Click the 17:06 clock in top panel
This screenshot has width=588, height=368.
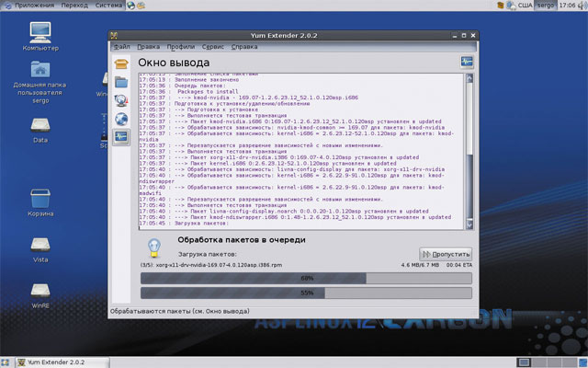tap(567, 6)
